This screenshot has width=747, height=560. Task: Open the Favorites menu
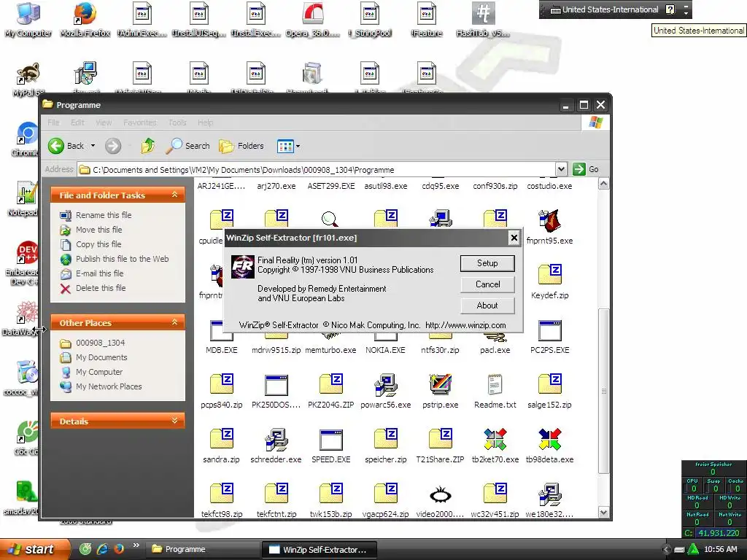(139, 122)
